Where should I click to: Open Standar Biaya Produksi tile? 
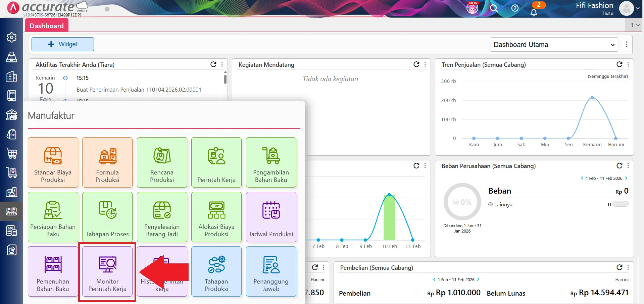point(53,162)
